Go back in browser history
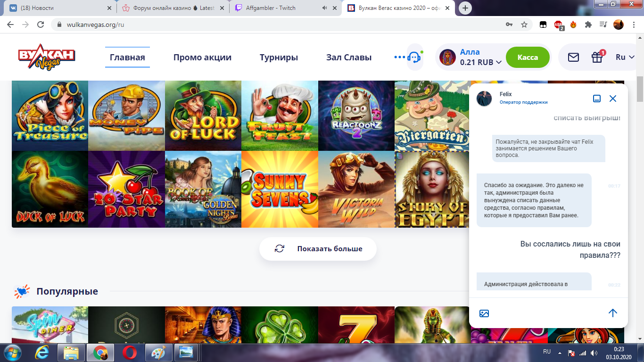 pyautogui.click(x=11, y=25)
